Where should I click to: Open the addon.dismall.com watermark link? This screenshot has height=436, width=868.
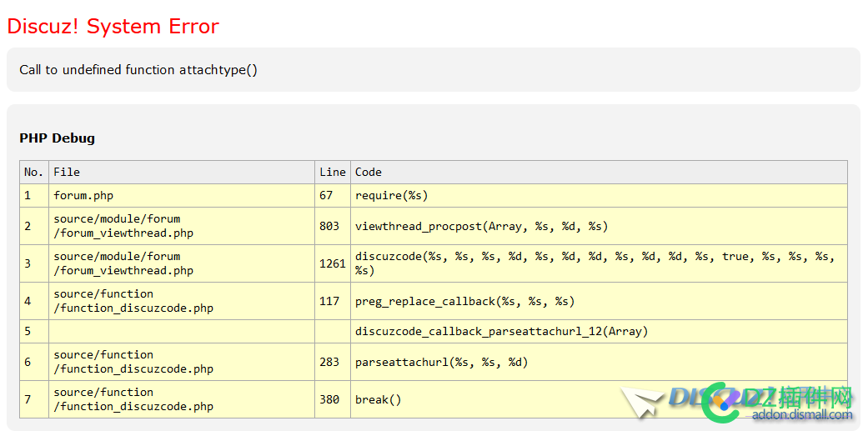[801, 415]
